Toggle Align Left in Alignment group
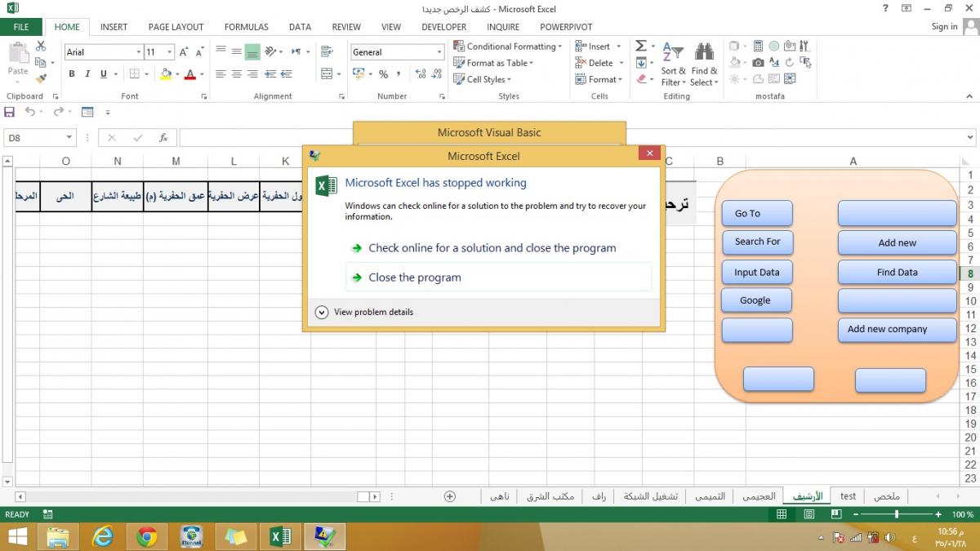Viewport: 980px width, 551px height. pyautogui.click(x=220, y=74)
